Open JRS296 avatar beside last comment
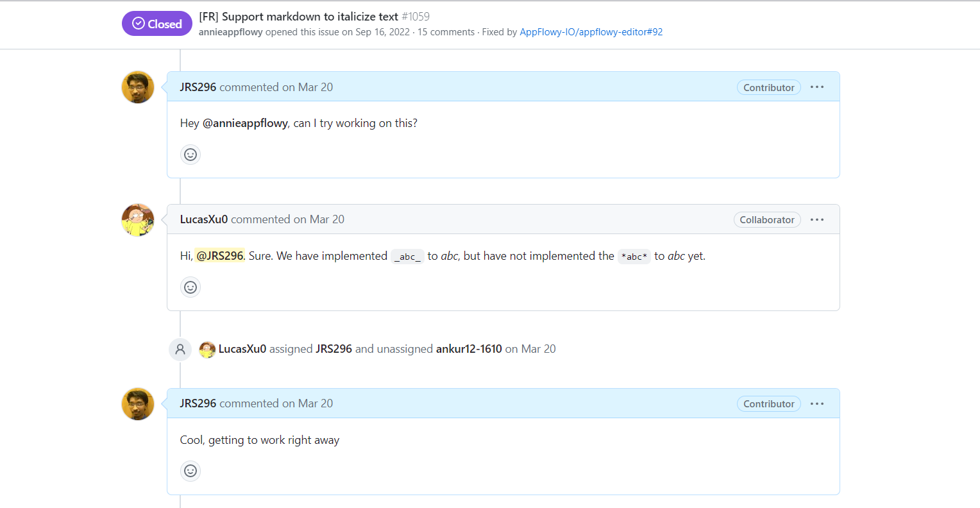 138,404
